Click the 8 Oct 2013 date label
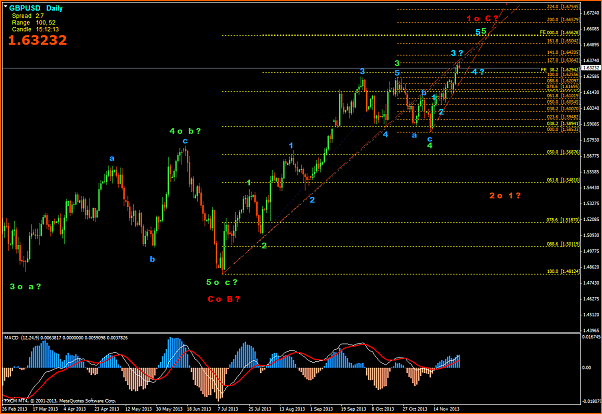This screenshot has width=602, height=414. (383, 409)
